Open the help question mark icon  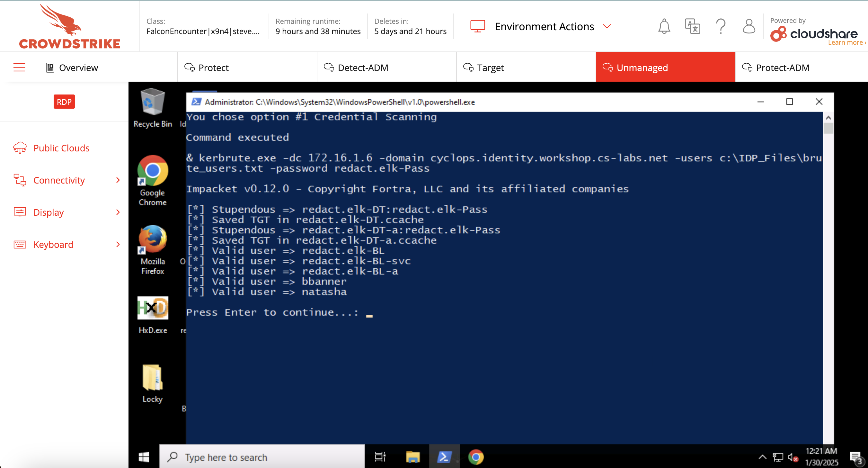point(721,26)
